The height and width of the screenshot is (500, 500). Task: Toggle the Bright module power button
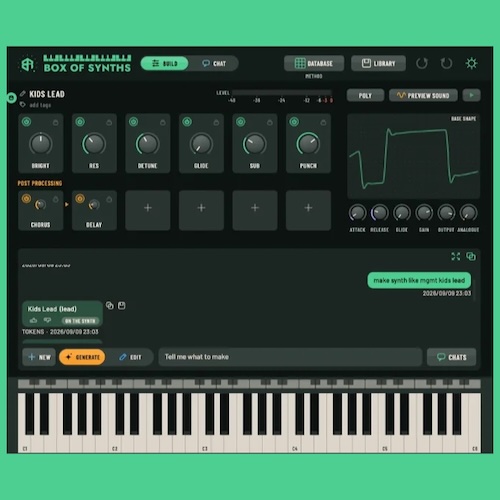27,122
